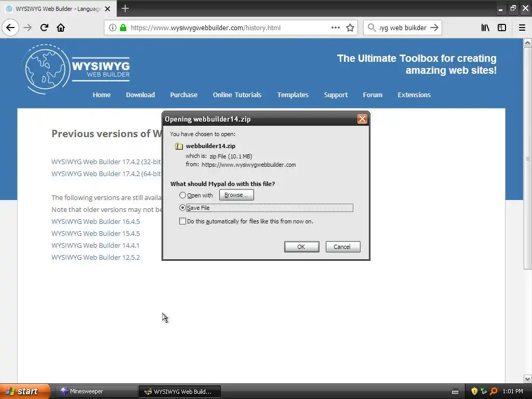
Task: Open the Home navigation item
Action: [x=102, y=95]
